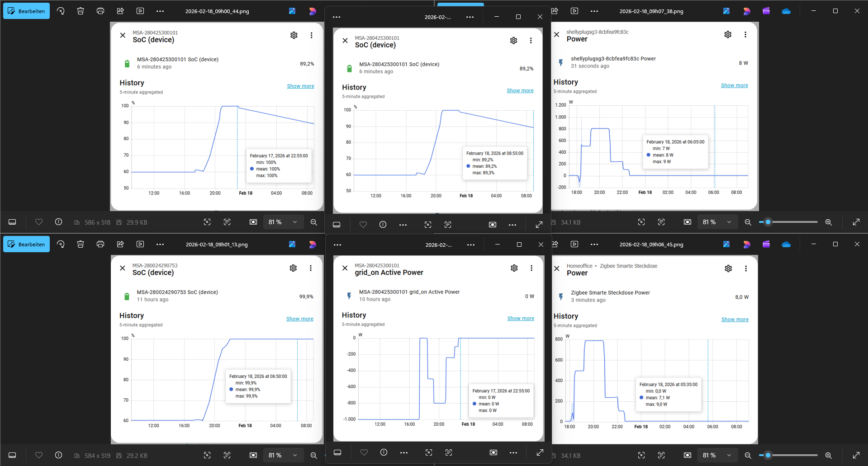Show file info for the 584 x 519 image
The image size is (868, 466).
point(59,456)
